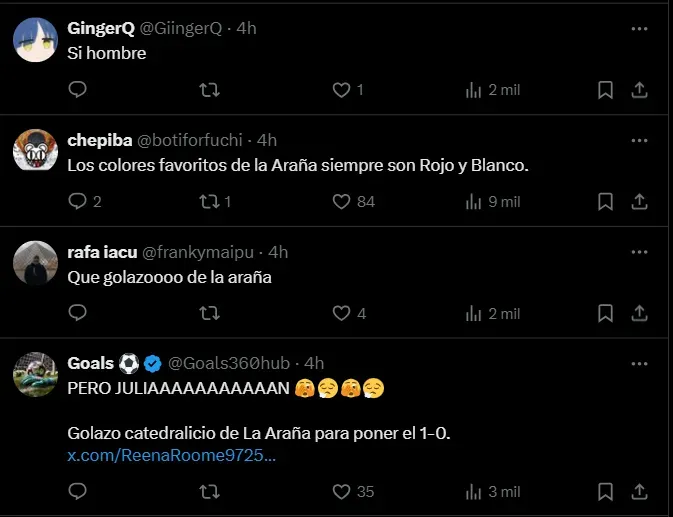The height and width of the screenshot is (517, 673).
Task: Share GingerQ's tweet
Action: pyautogui.click(x=639, y=90)
